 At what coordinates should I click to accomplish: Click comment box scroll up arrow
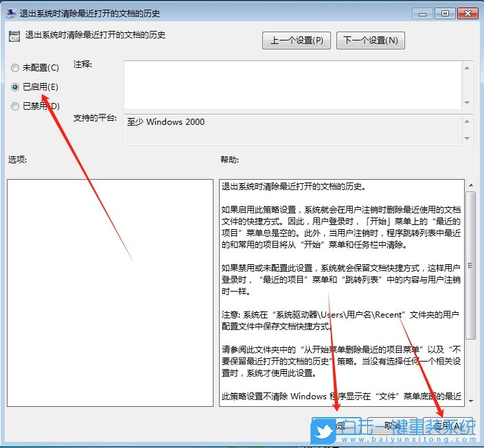pyautogui.click(x=467, y=67)
